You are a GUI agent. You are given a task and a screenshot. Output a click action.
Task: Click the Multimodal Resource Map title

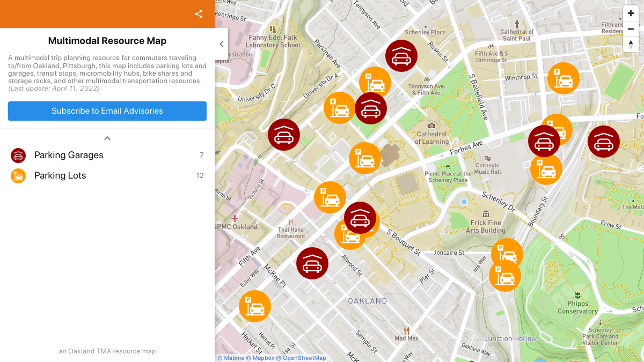tap(107, 41)
